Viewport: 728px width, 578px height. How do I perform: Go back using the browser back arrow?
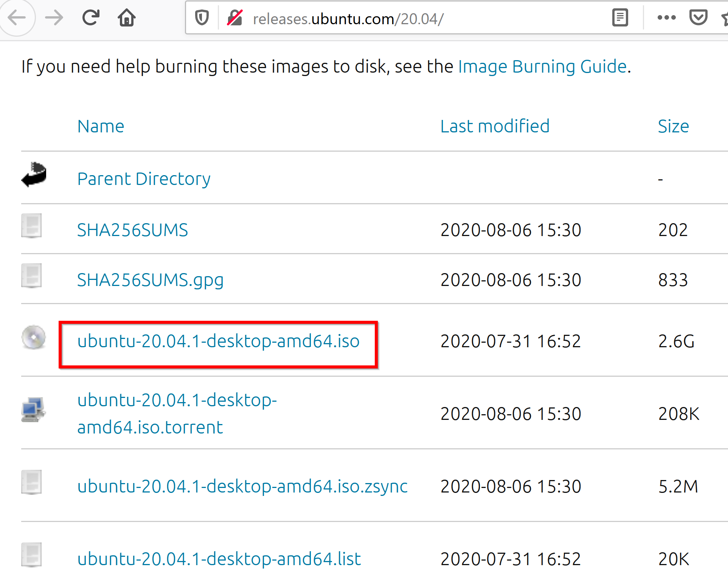tap(17, 18)
